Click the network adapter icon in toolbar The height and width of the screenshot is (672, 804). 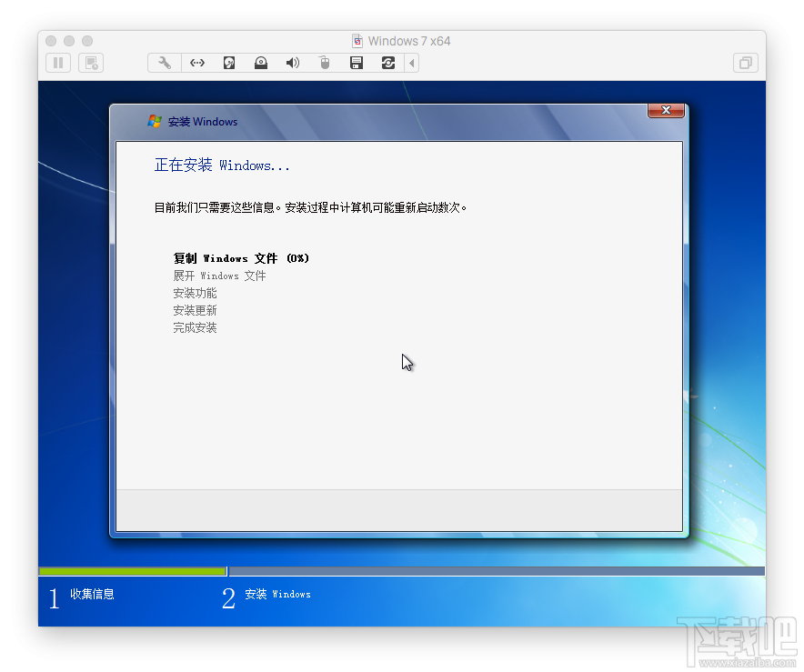(x=197, y=63)
